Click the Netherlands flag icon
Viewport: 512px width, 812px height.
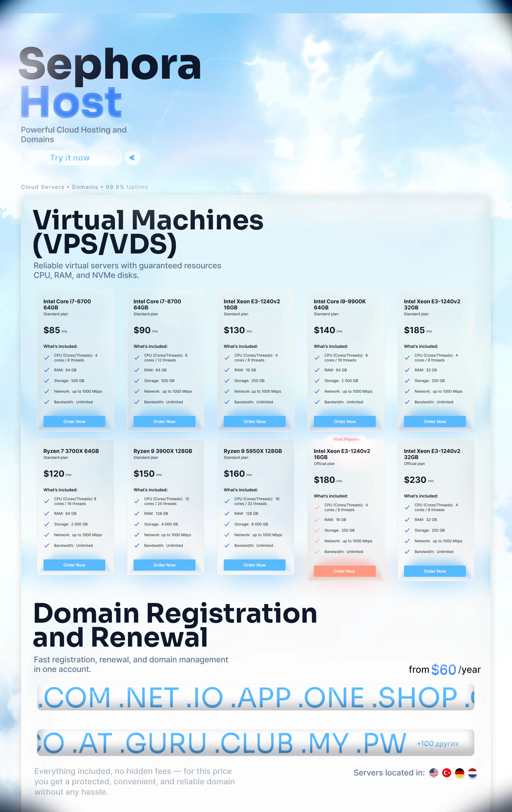pos(472,773)
